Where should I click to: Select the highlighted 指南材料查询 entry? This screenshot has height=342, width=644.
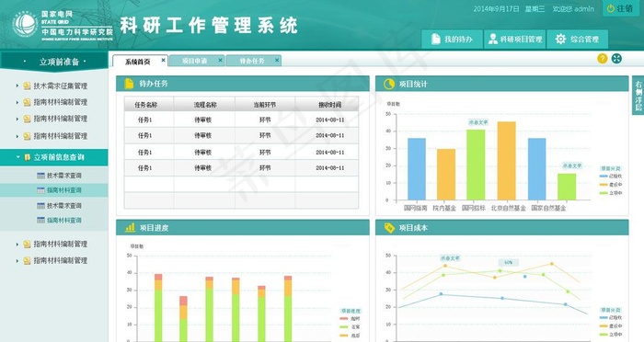(x=53, y=190)
